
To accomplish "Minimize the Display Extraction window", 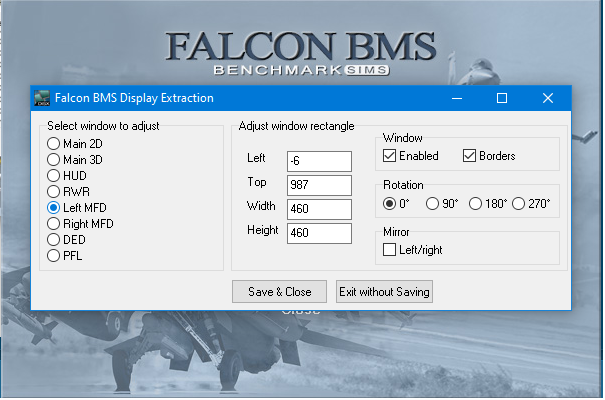I will tap(457, 98).
